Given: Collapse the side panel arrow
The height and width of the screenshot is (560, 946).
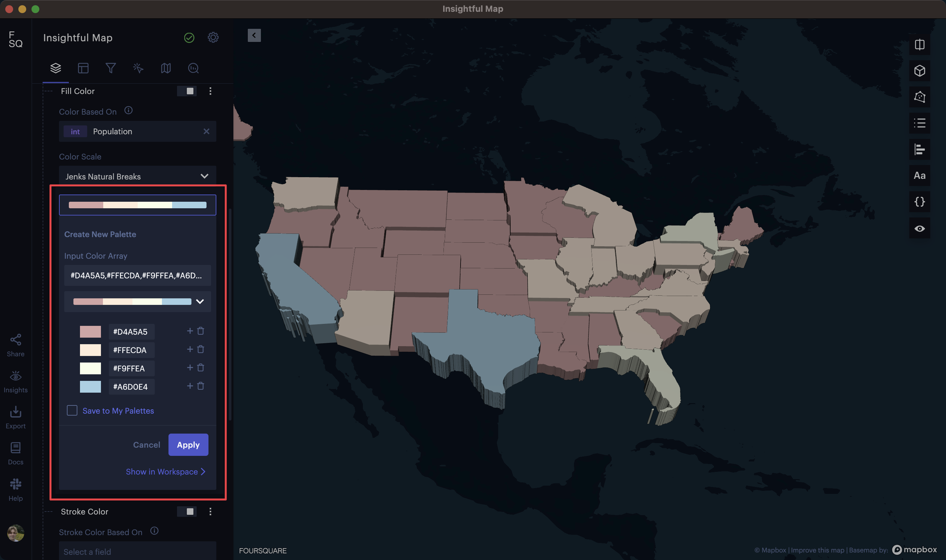Looking at the screenshot, I should point(254,35).
